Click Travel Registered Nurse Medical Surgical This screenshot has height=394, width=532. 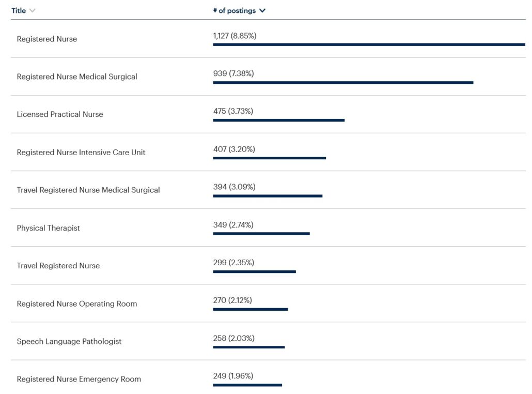point(88,190)
